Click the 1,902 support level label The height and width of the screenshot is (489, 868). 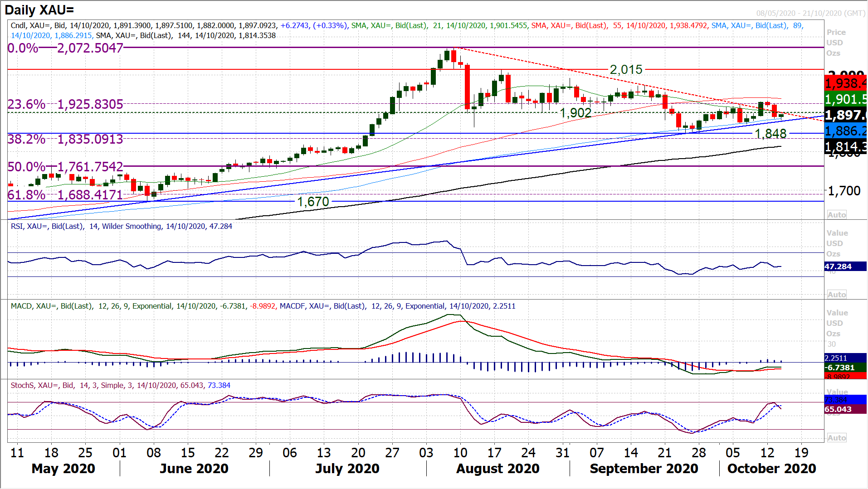(575, 113)
